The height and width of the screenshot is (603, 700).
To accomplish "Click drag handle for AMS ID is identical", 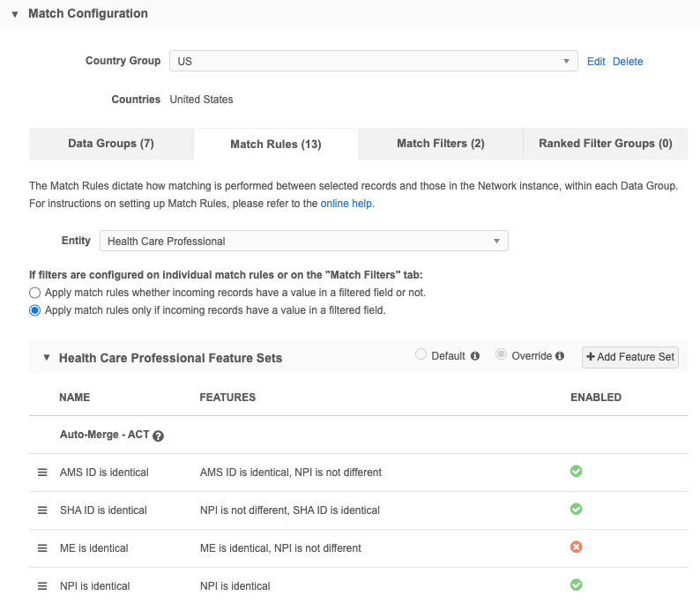I will click(41, 473).
